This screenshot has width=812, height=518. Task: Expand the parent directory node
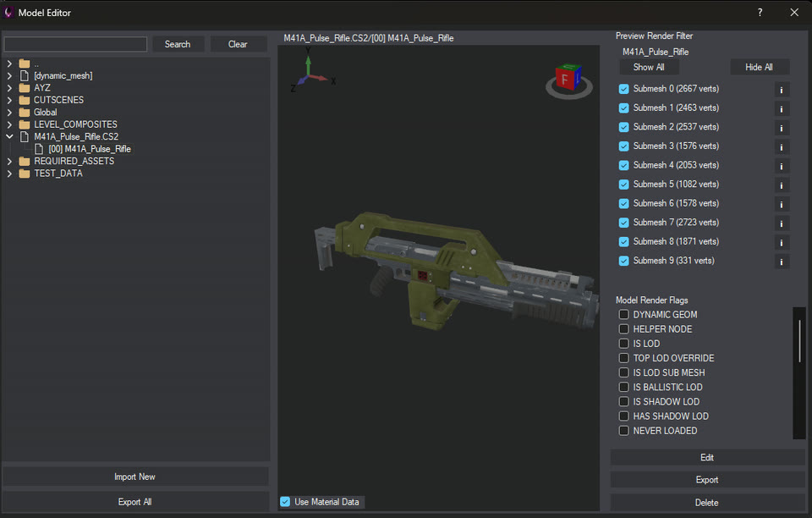click(x=9, y=63)
